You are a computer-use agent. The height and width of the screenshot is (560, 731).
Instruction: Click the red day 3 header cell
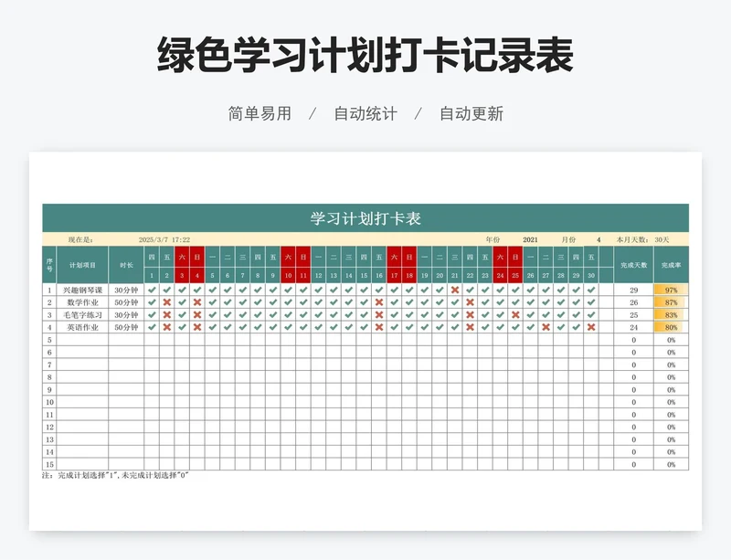click(182, 275)
